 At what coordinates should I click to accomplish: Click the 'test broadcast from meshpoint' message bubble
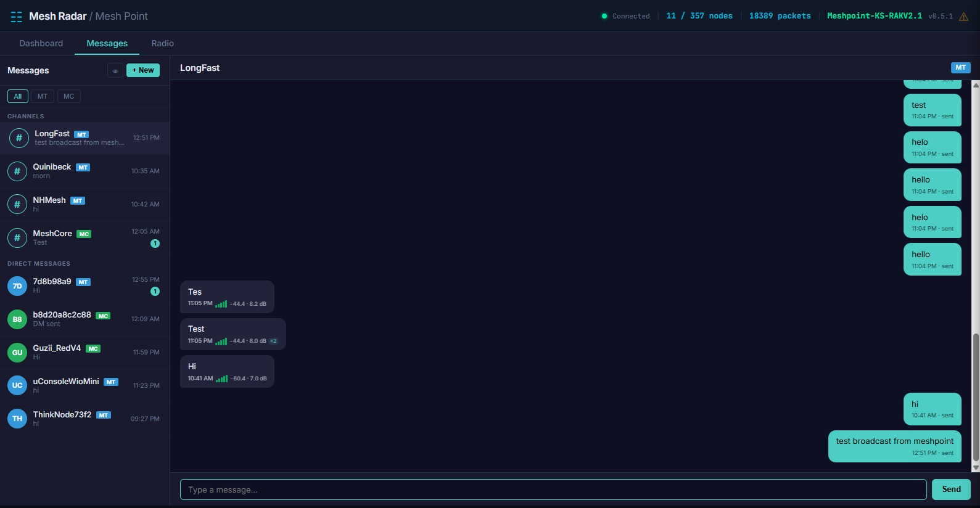point(895,446)
